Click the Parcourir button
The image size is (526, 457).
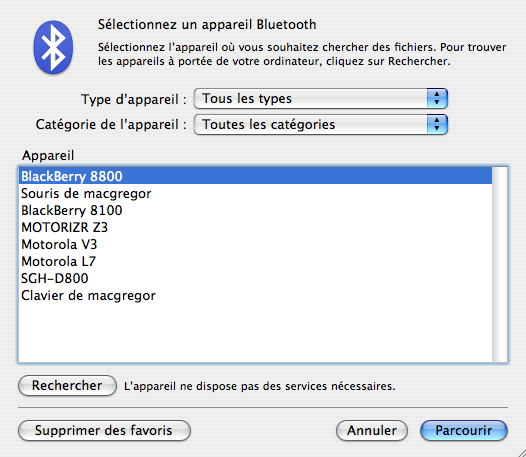464,430
